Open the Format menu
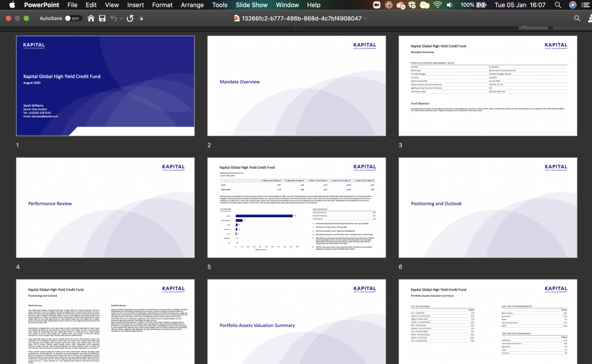592x364 pixels. click(162, 5)
